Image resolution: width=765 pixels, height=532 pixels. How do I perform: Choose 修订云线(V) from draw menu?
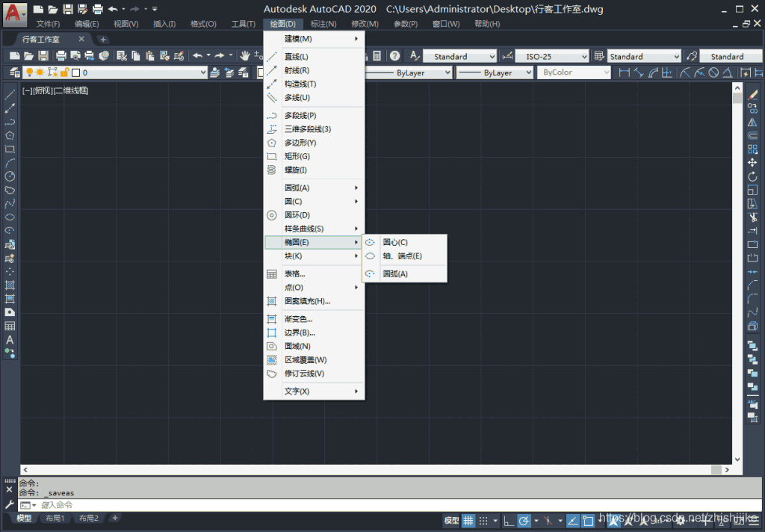coord(314,374)
